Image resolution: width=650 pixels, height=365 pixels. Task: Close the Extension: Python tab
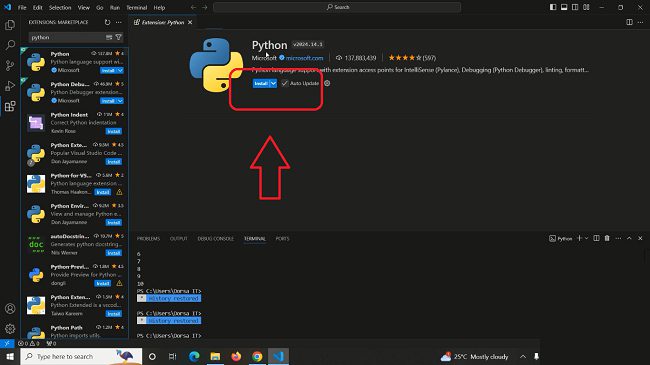(x=190, y=22)
